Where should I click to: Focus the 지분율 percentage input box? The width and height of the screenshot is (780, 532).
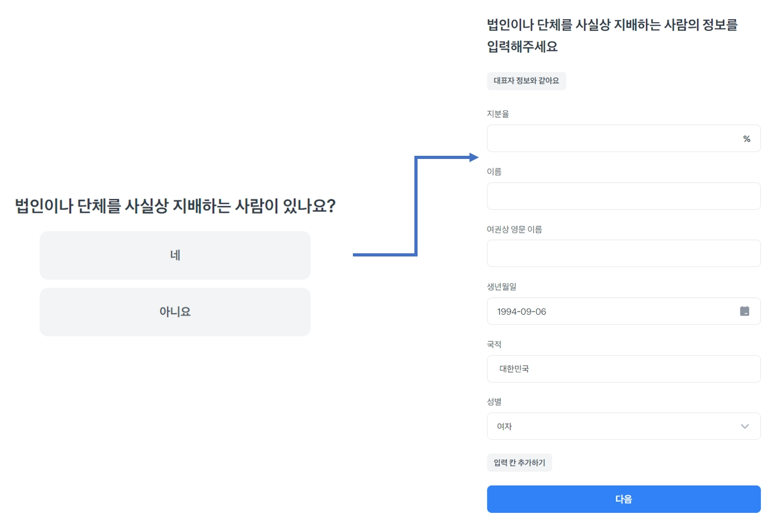pos(609,139)
